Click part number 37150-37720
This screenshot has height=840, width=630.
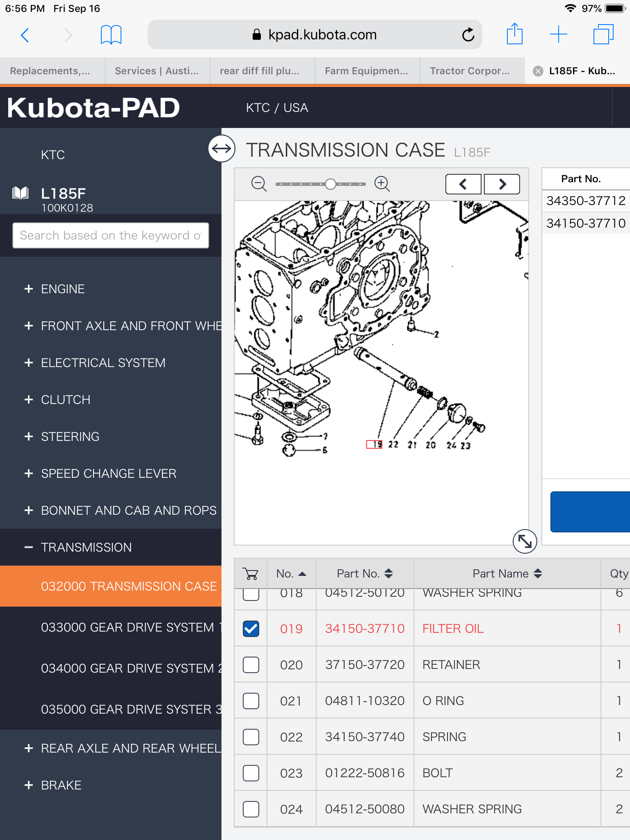click(365, 664)
